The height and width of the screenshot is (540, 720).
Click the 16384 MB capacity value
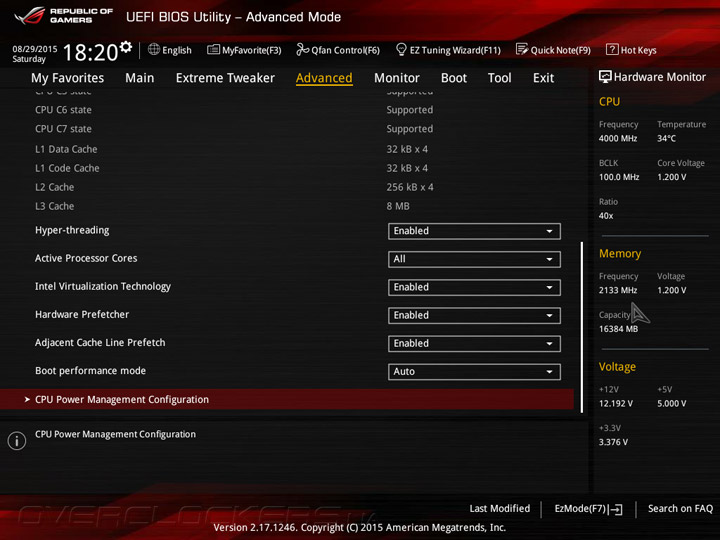[619, 329]
